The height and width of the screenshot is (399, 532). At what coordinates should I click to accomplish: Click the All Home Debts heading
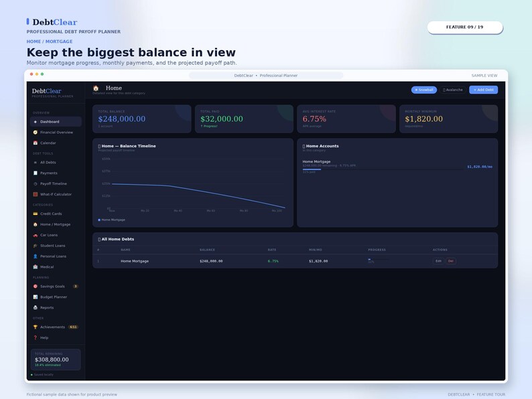pos(116,239)
